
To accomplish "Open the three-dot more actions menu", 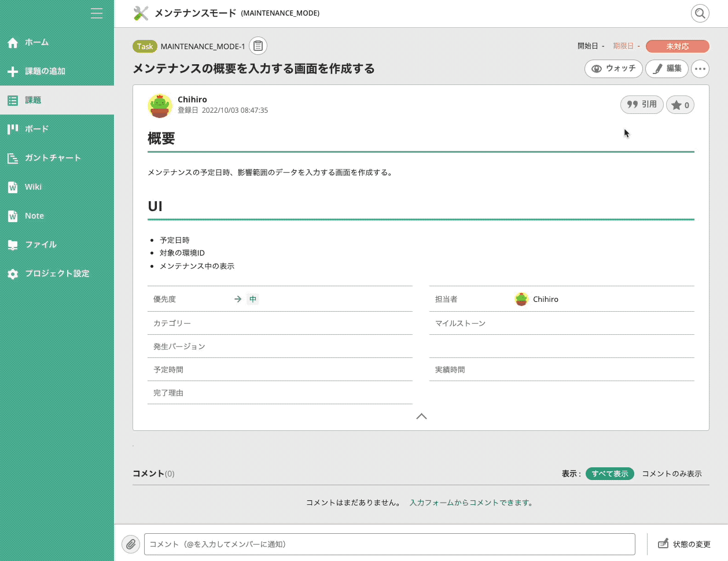I will click(700, 69).
